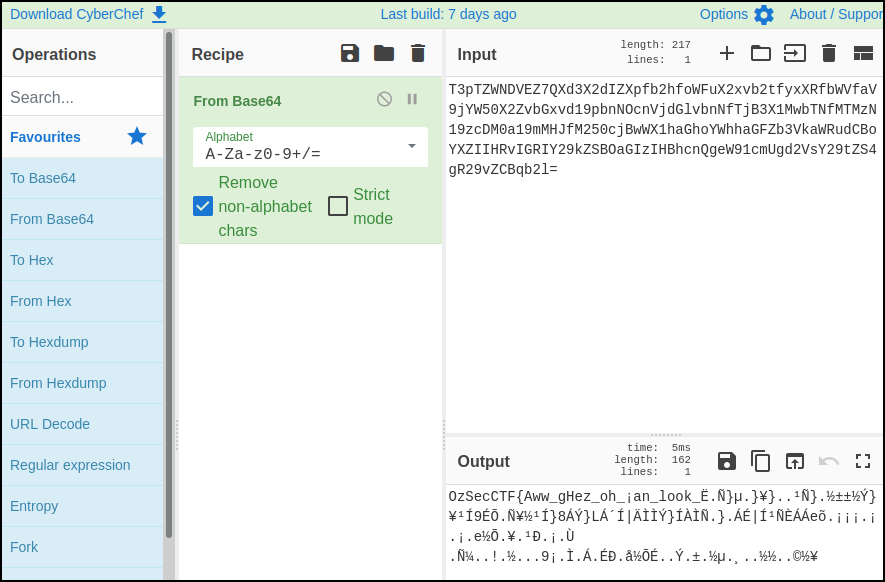Set a breakpoint with the pause icon

pos(413,99)
